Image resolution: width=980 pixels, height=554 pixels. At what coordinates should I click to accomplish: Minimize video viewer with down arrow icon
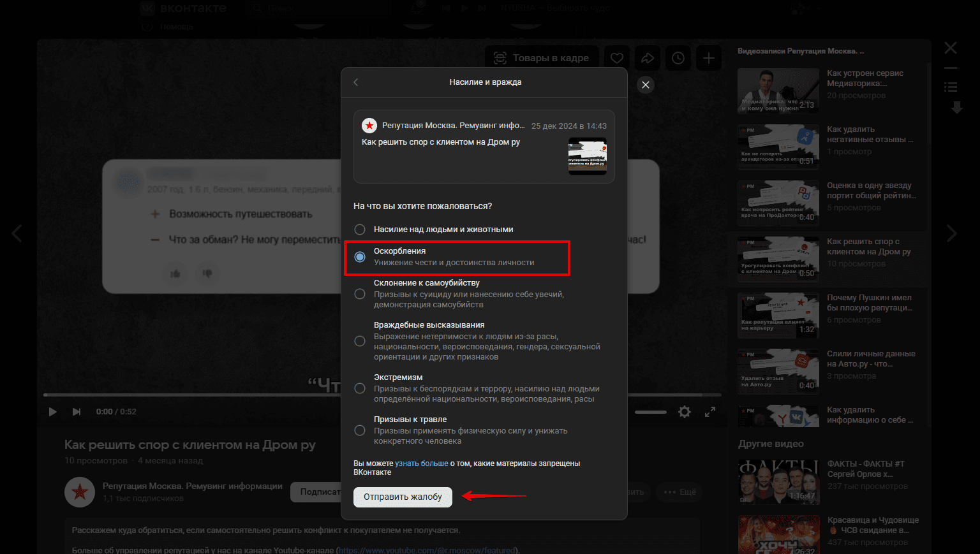pos(957,107)
